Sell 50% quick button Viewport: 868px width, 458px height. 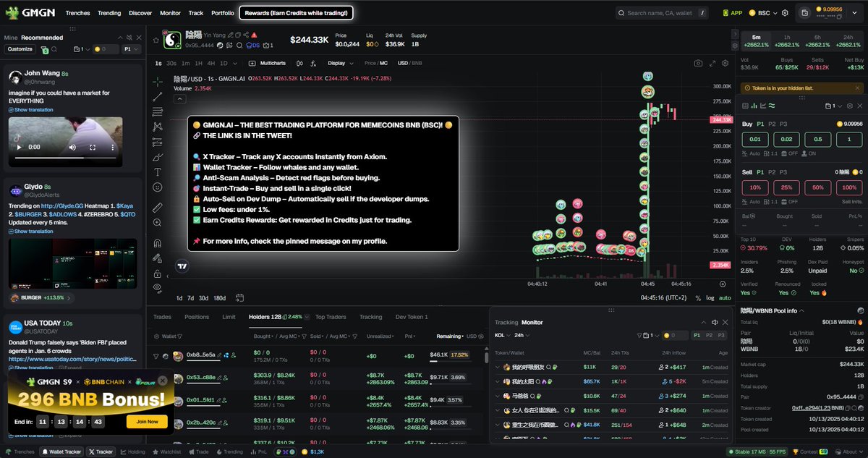coord(817,187)
